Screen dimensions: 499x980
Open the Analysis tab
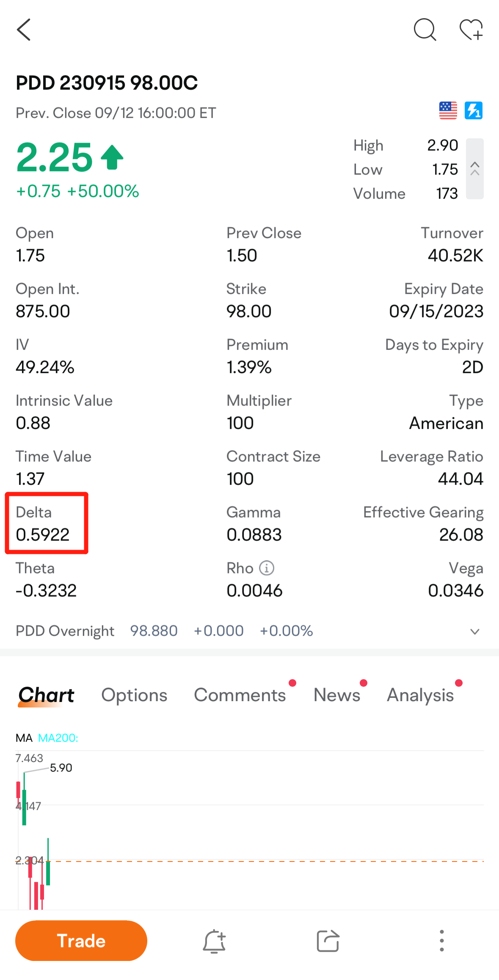click(420, 695)
